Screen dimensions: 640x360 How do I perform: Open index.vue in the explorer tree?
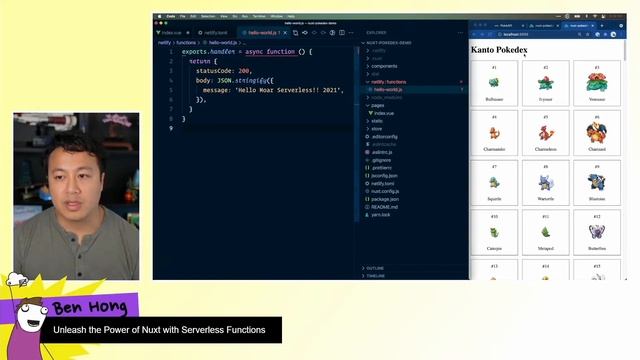[381, 113]
